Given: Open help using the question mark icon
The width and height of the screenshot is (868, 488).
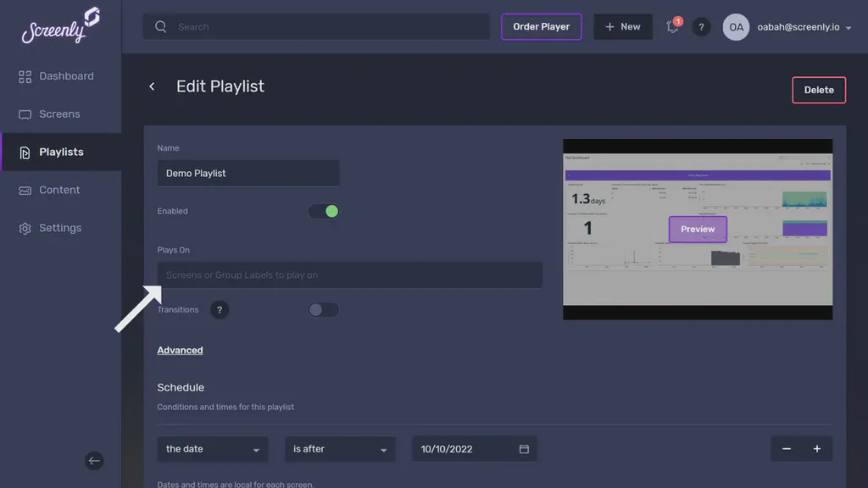Looking at the screenshot, I should click(701, 26).
